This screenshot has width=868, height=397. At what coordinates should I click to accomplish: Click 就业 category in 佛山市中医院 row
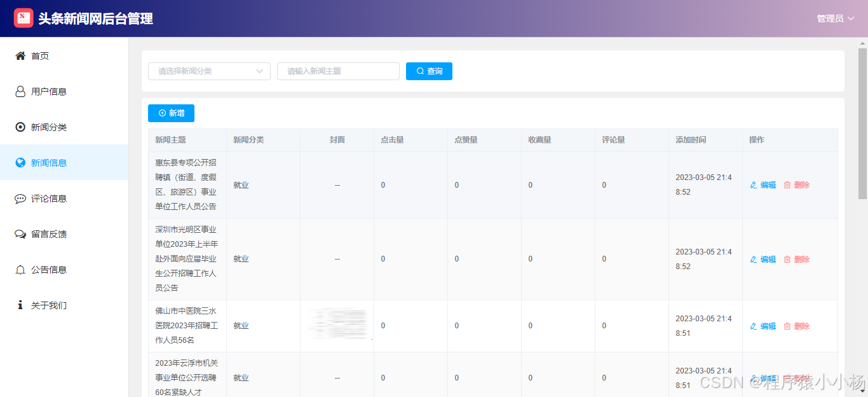pyautogui.click(x=241, y=326)
